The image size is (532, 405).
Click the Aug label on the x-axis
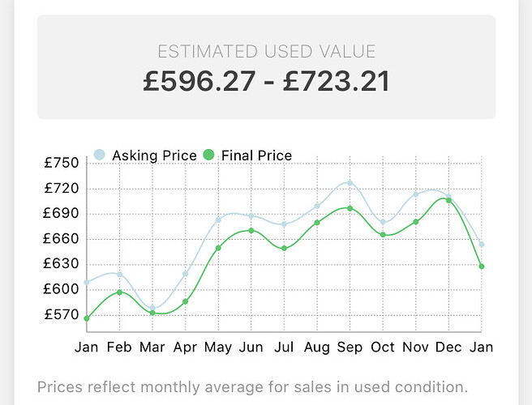[x=317, y=347]
